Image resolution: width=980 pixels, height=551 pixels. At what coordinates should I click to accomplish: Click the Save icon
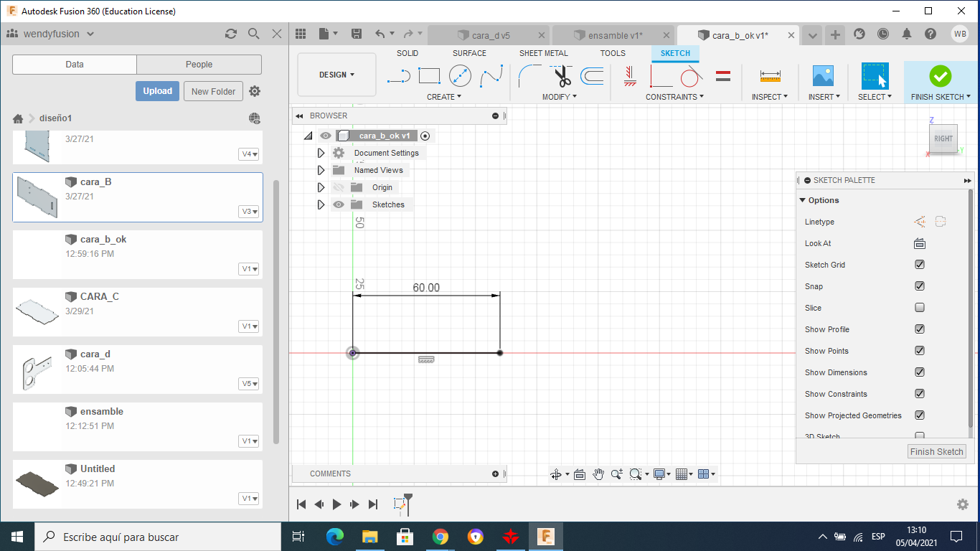[x=356, y=34]
